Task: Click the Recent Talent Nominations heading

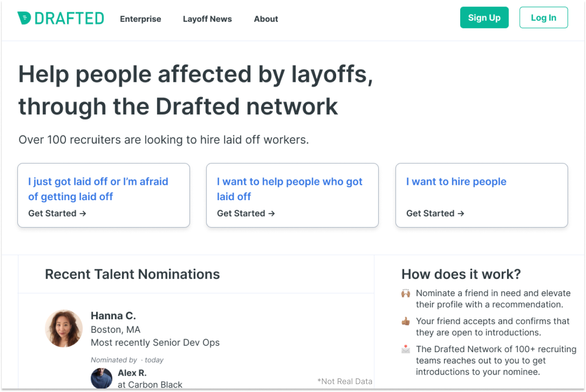Action: [x=132, y=274]
